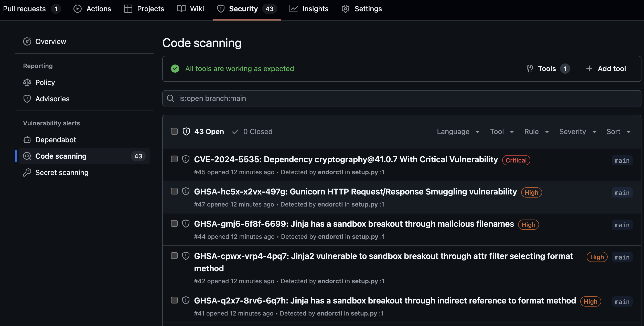This screenshot has height=326, width=644.
Task: Check the GHSA-q2x7-8rv6-6q7h alert checkbox
Action: pos(174,300)
